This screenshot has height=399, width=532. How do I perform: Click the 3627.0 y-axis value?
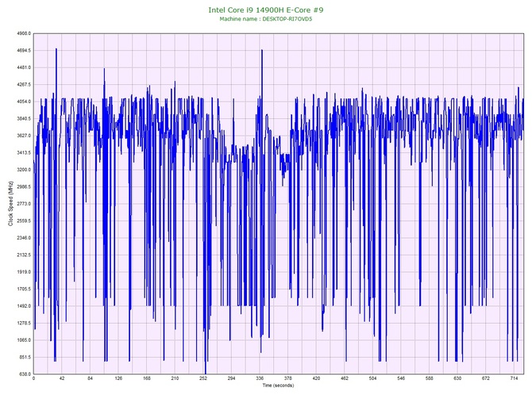(24, 136)
